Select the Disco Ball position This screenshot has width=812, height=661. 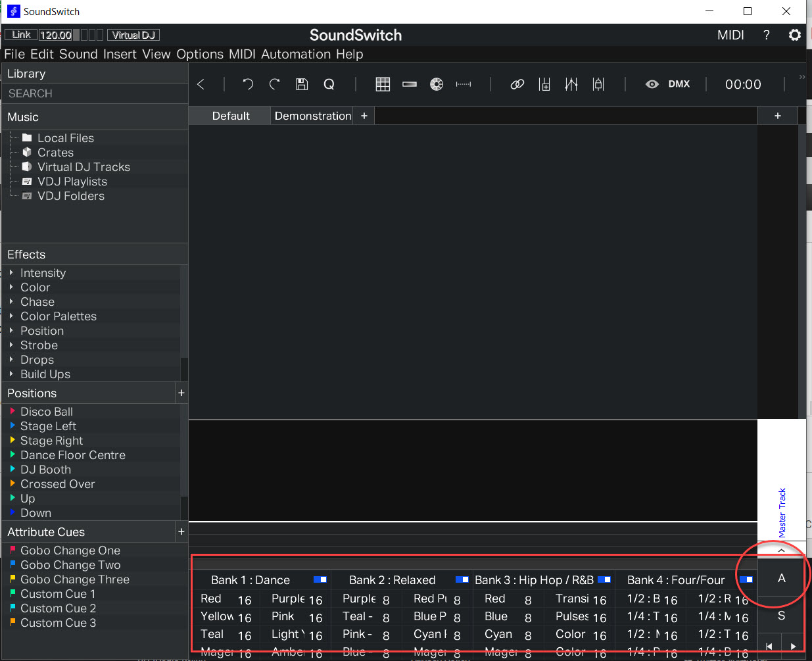[x=47, y=412]
